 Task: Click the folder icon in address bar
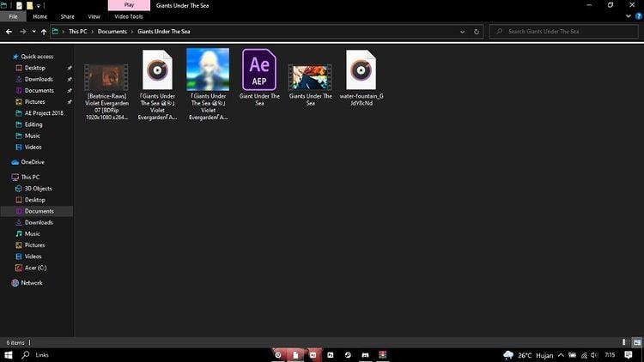point(55,31)
